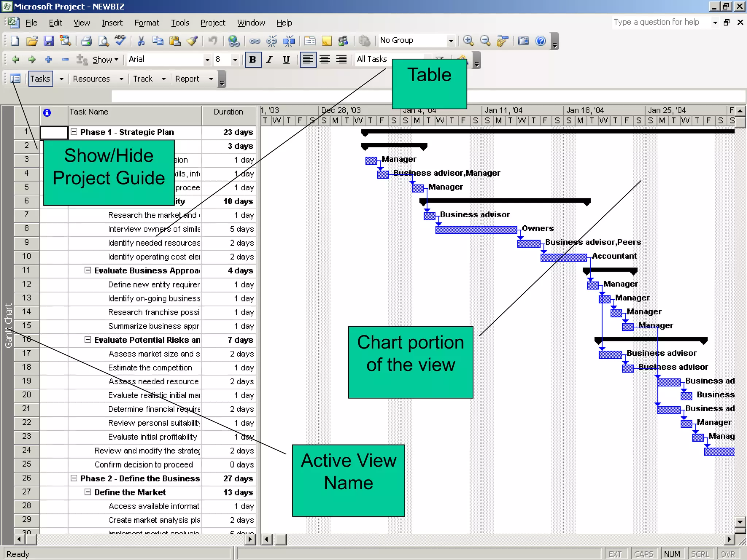
Task: Click the table's horizontal scroll right arrow
Action: 250,539
